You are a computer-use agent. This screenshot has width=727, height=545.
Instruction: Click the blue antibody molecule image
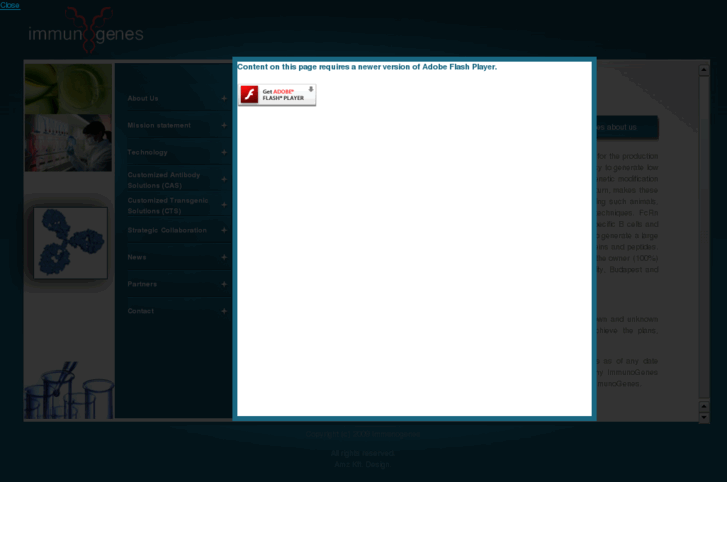[70, 243]
